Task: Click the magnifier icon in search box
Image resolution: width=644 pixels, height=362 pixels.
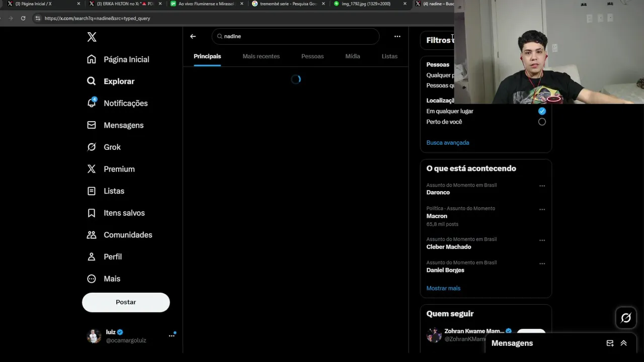Action: [x=219, y=36]
